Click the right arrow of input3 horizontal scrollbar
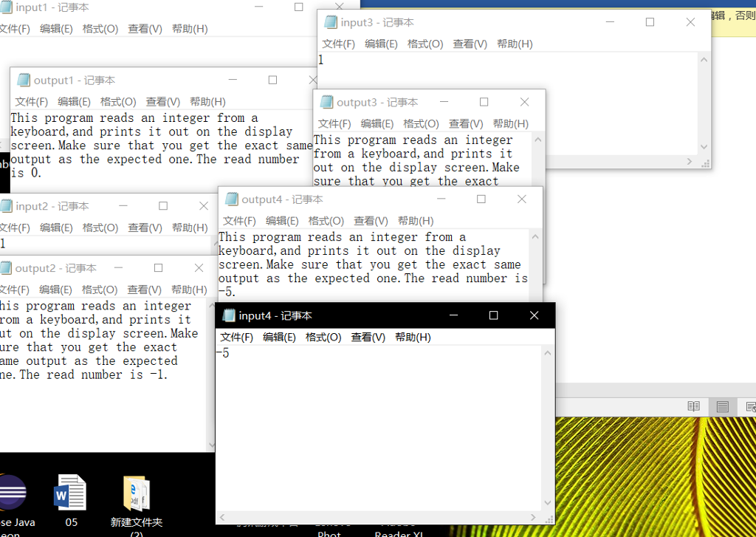 coord(688,161)
